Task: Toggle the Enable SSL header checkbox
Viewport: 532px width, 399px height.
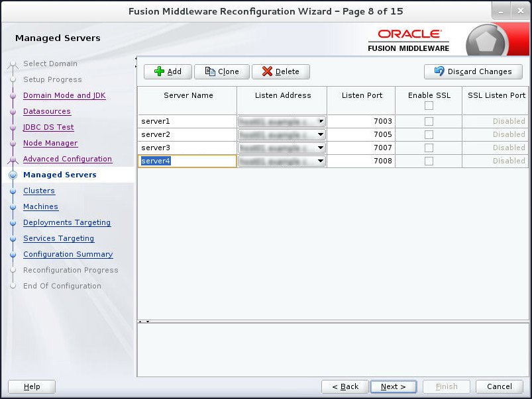Action: [429, 106]
